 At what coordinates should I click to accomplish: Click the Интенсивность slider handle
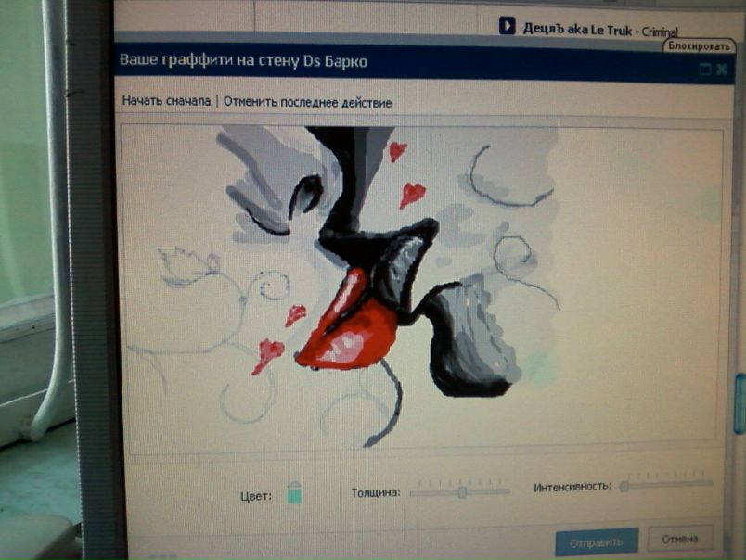point(624,485)
